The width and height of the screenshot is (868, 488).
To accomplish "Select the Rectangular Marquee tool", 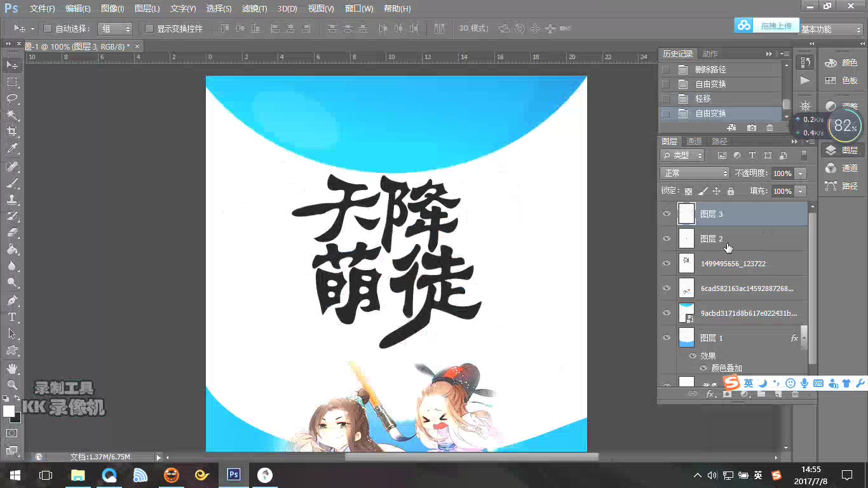I will 12,82.
